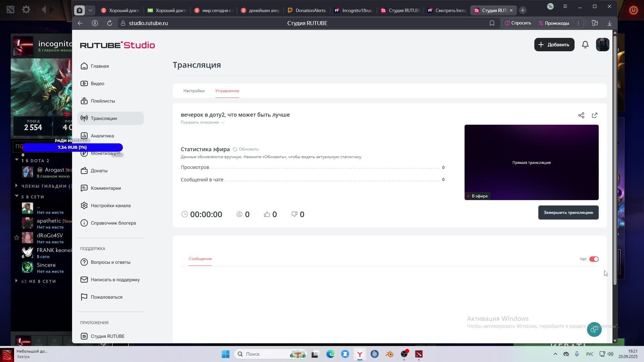Viewport: 644px width, 362px height.
Task: Click the share icon above the stream preview
Action: pos(581,115)
